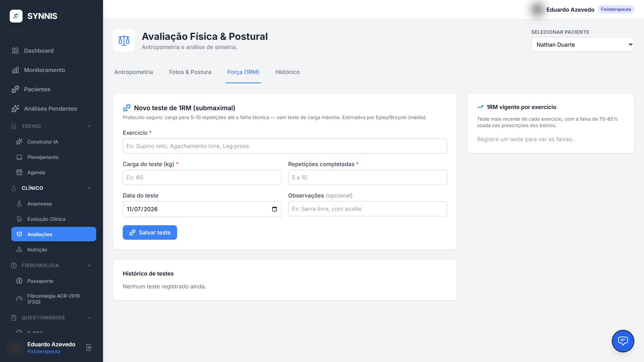Viewport: 644px width, 362px height.
Task: Select the Força (1RM) tab
Action: pos(243,72)
